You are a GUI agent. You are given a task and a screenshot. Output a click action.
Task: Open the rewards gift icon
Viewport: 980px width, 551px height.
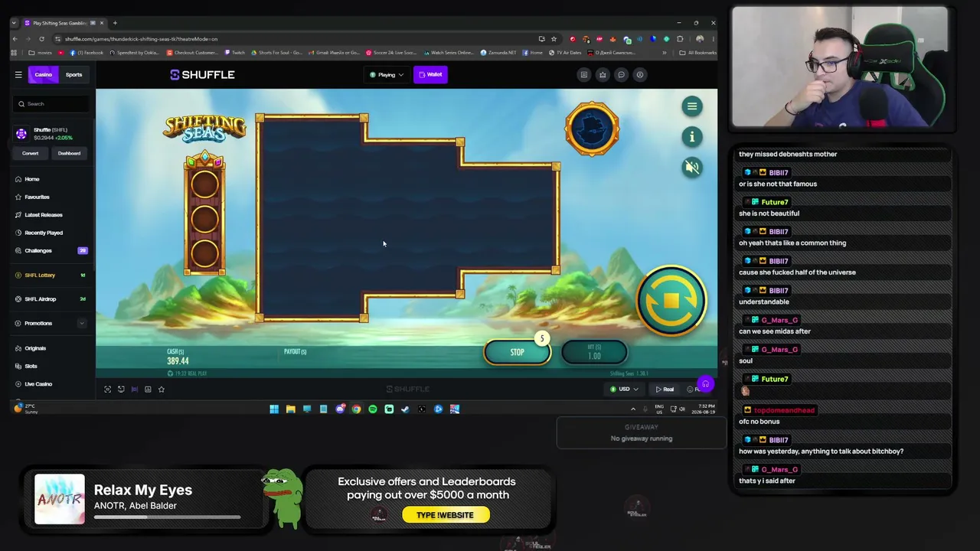point(603,74)
